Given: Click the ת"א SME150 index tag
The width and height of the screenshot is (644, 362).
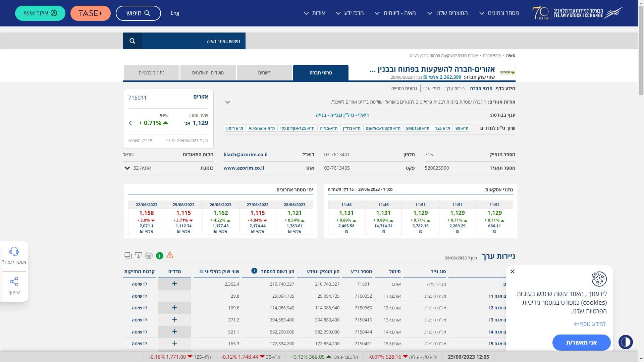Looking at the screenshot, I should pyautogui.click(x=418, y=128).
